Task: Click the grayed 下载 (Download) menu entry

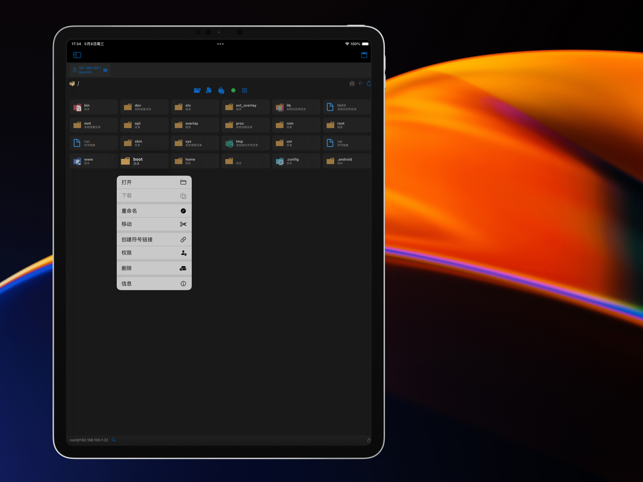Action: point(154,196)
